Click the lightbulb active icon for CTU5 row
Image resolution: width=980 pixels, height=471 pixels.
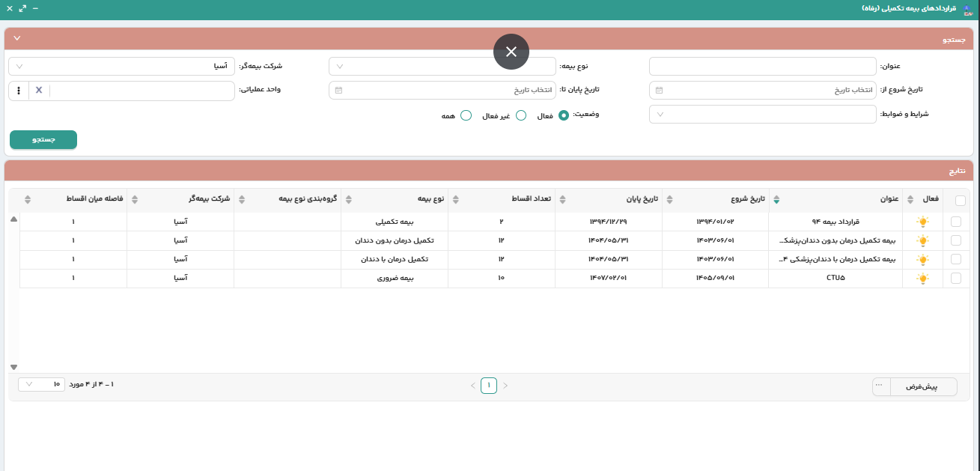pyautogui.click(x=923, y=278)
